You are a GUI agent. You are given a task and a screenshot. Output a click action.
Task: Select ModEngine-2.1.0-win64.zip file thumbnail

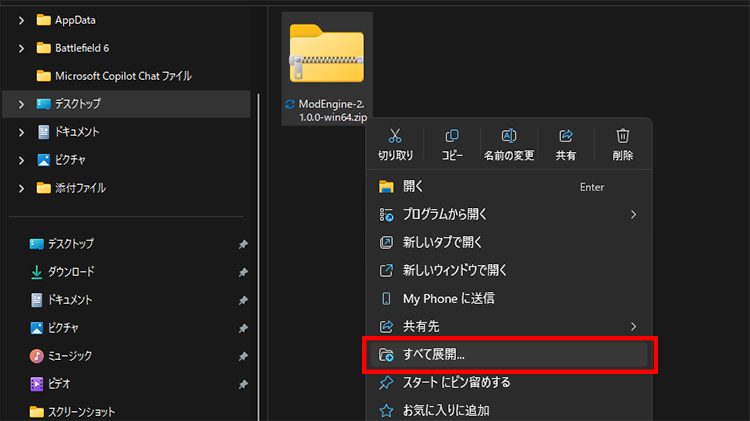326,56
